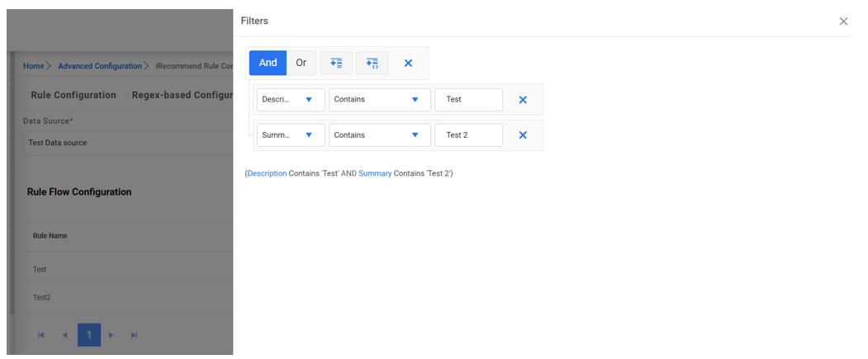Screen dimensions: 868x359
Task: Jump to the last page
Action: tap(135, 335)
